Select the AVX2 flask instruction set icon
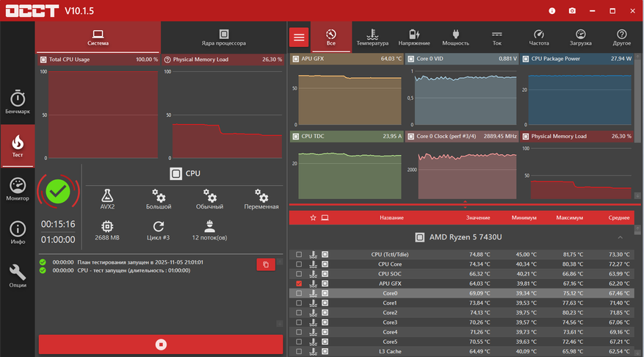The height and width of the screenshot is (357, 644). pos(107,198)
